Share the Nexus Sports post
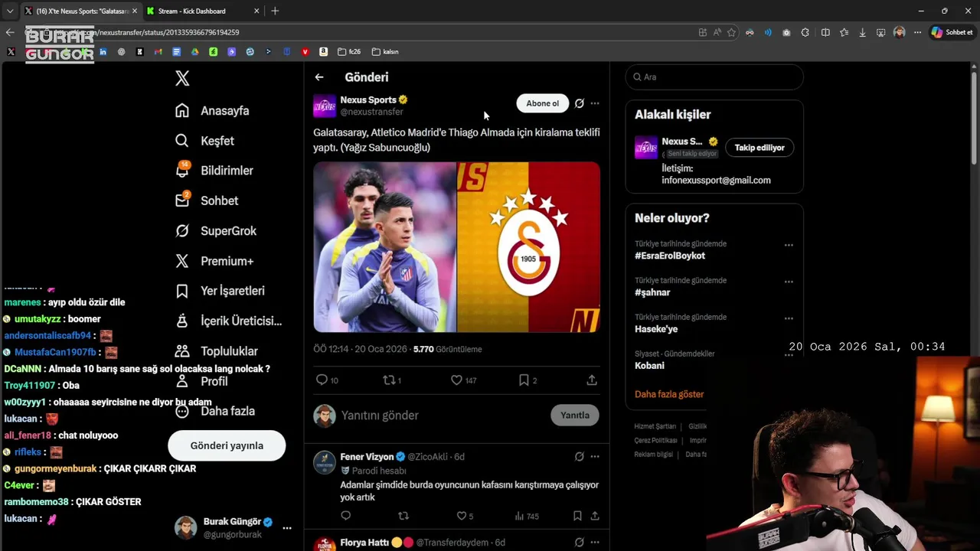 [x=592, y=380]
